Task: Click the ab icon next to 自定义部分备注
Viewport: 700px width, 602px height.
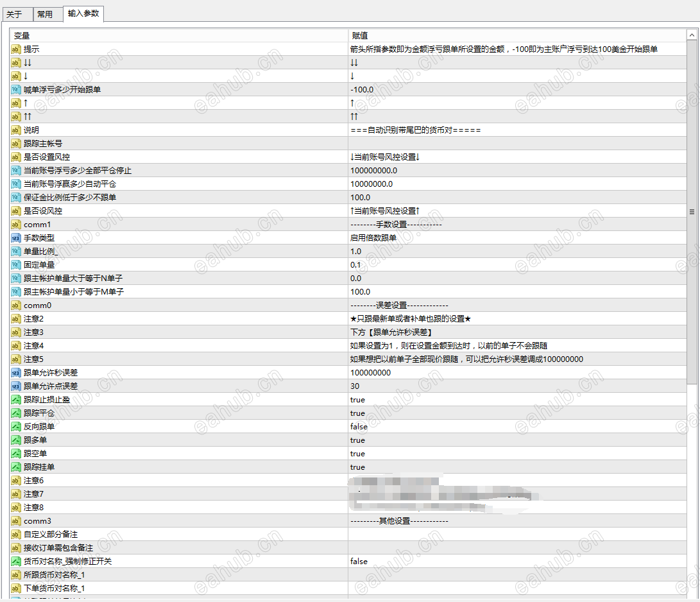Action: 15,534
